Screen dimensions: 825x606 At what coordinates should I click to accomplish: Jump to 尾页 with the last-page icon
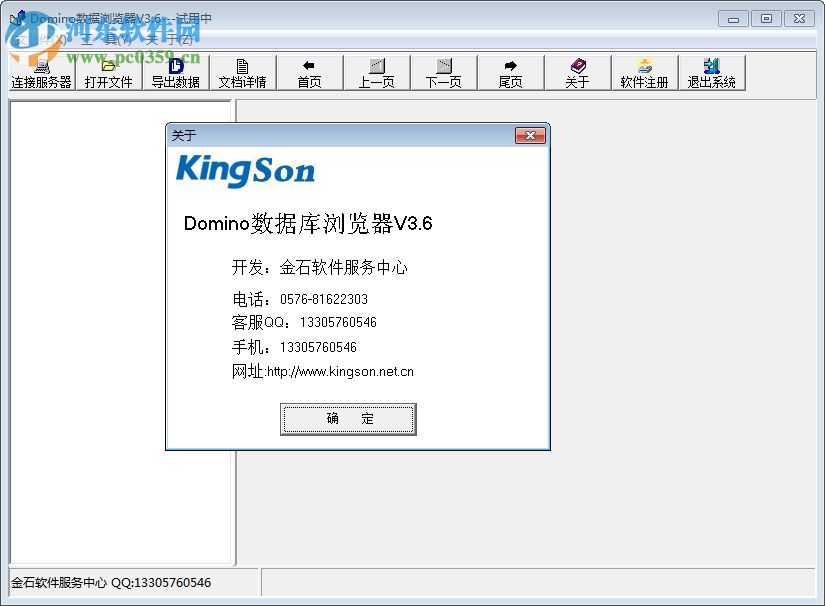point(511,73)
